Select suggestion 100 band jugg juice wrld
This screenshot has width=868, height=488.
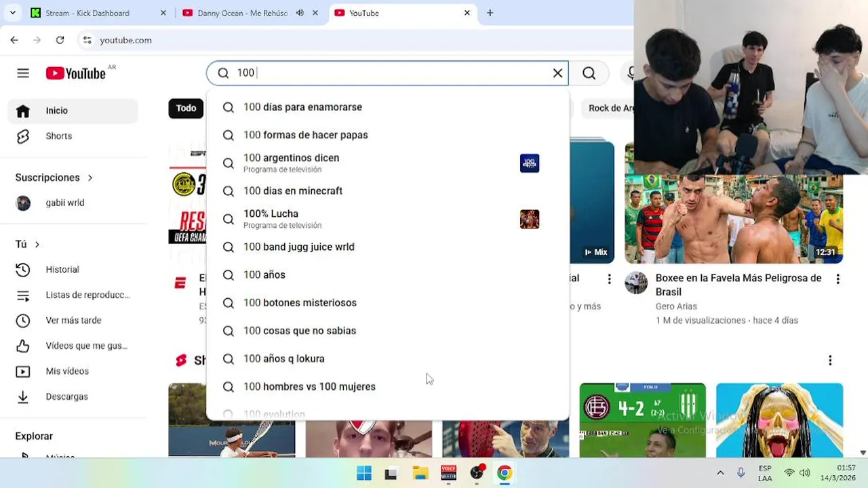tap(387, 247)
